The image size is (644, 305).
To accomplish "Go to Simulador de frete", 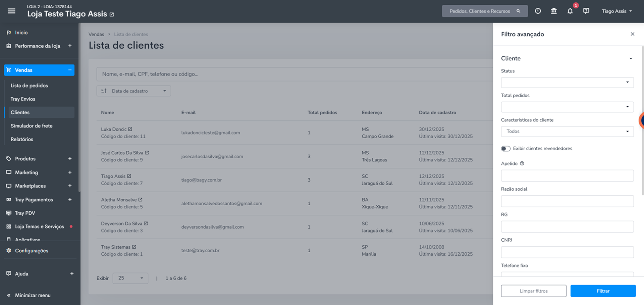I will 32,126.
